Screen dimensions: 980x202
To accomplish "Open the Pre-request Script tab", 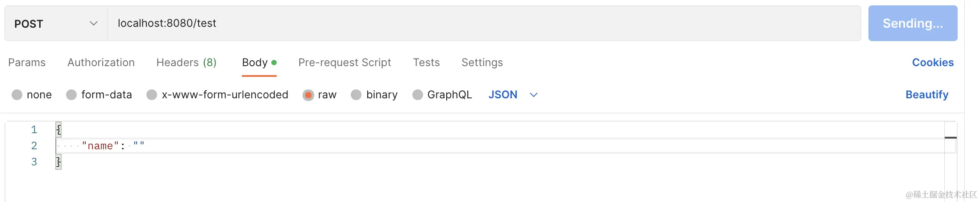I will tap(345, 63).
